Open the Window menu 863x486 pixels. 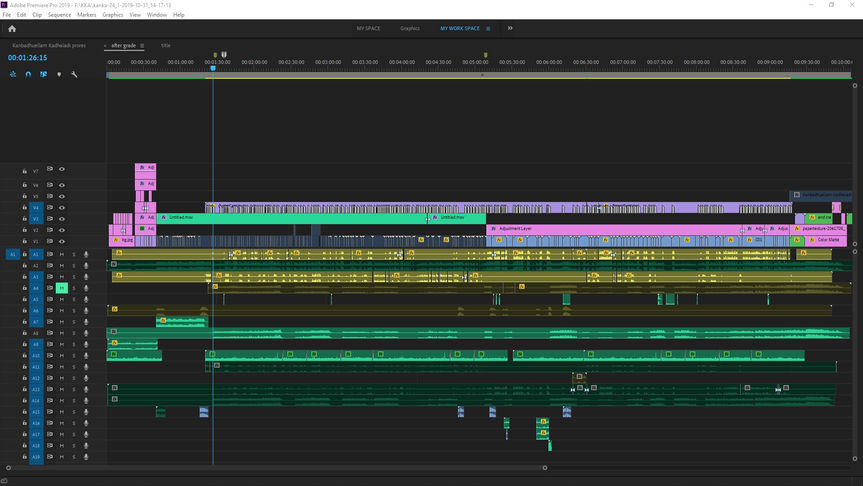157,15
